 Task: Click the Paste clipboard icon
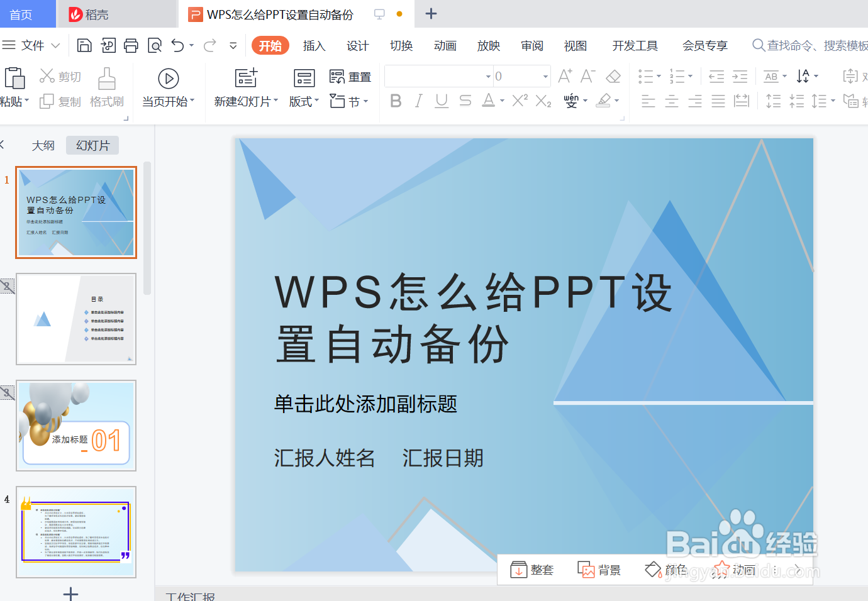14,78
